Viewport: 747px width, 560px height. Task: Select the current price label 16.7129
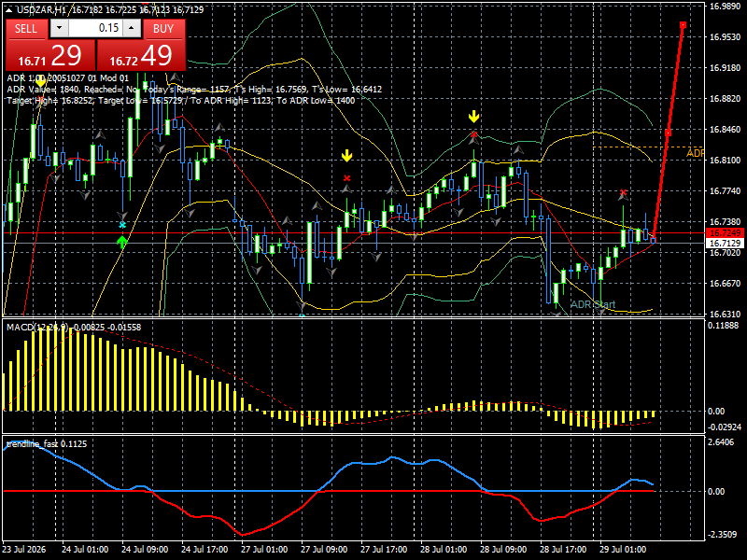pos(726,243)
